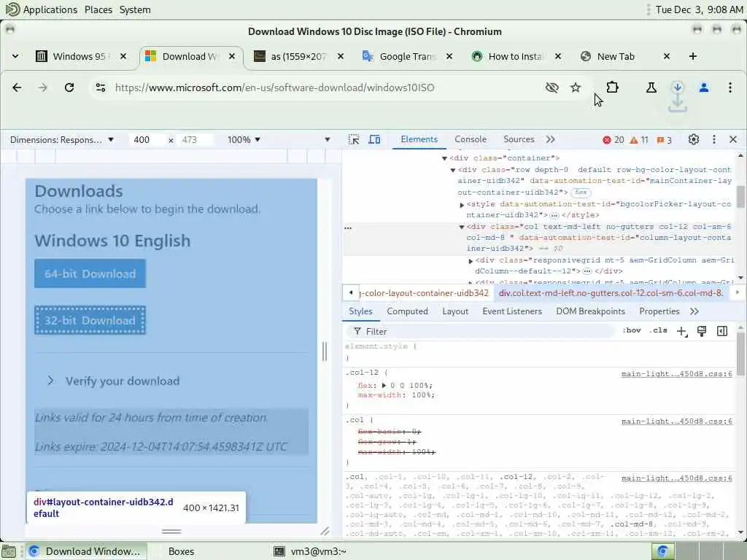Screen dimensions: 747x560
Task: Switch to the Sources tab
Action: coord(519,139)
